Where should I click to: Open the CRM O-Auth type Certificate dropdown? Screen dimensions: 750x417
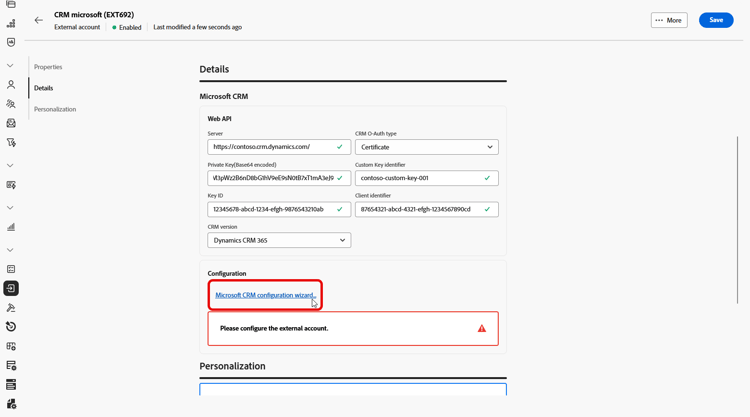pyautogui.click(x=427, y=147)
